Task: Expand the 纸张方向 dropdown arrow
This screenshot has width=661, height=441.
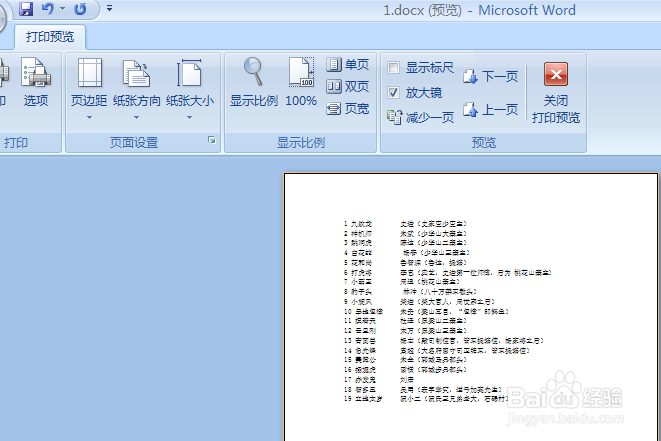Action: pyautogui.click(x=136, y=118)
